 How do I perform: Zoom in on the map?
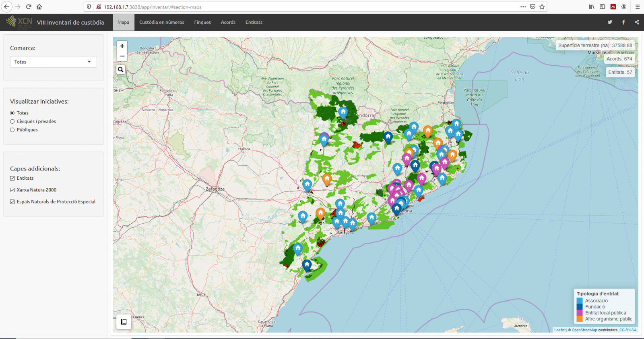122,46
